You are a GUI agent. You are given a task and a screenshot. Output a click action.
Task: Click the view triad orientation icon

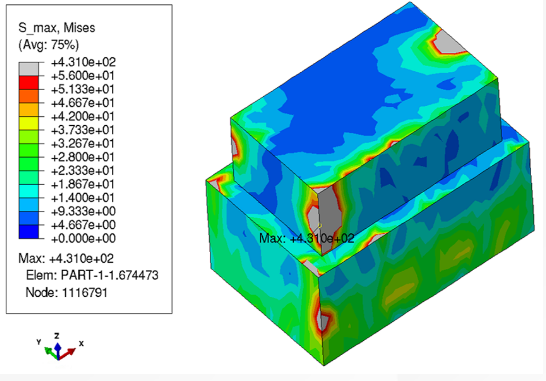click(x=59, y=347)
